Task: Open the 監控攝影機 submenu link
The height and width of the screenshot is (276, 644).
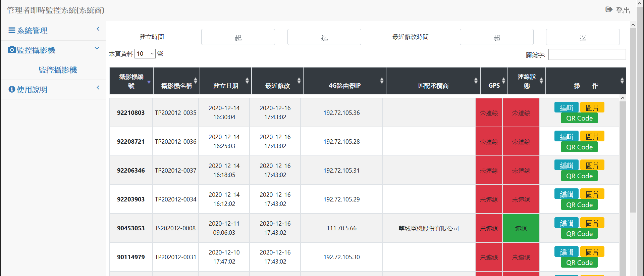Action: [x=58, y=70]
